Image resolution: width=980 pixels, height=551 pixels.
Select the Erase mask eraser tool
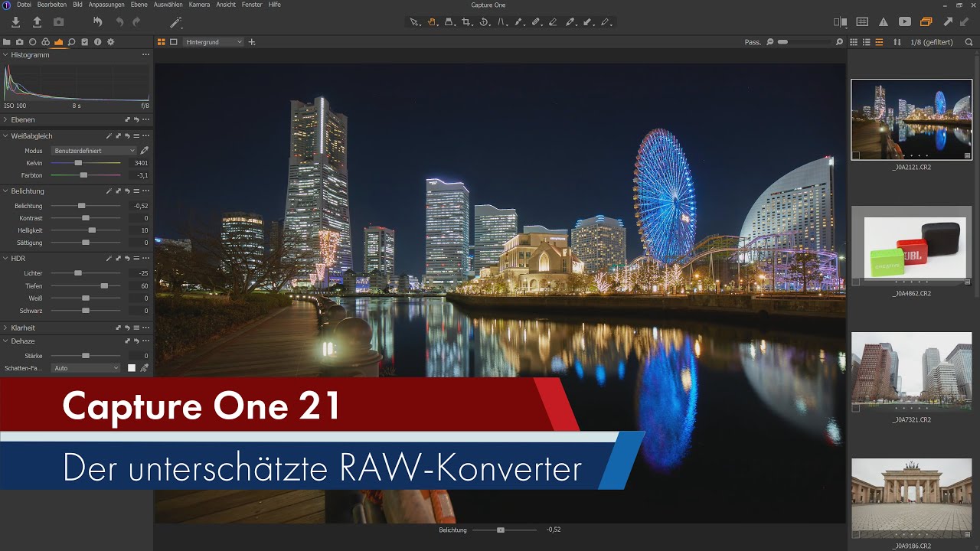(x=553, y=22)
